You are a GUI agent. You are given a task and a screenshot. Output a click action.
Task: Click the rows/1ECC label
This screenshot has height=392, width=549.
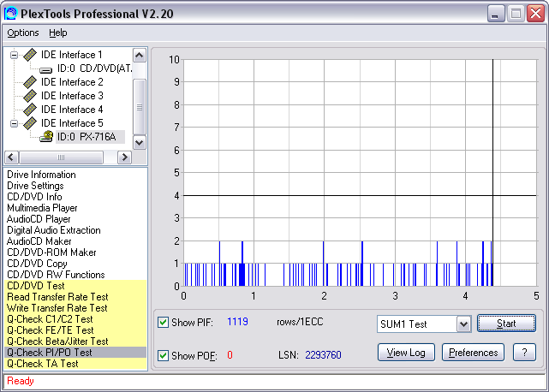click(x=300, y=322)
